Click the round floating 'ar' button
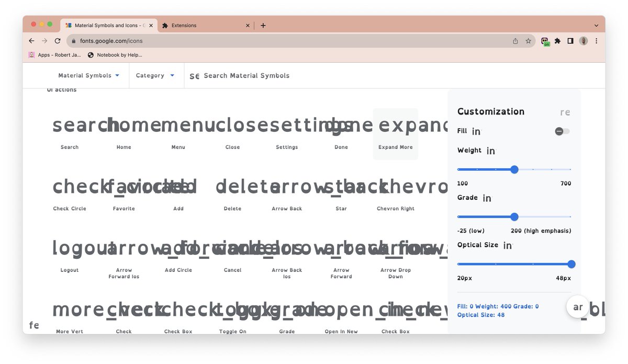 [578, 307]
